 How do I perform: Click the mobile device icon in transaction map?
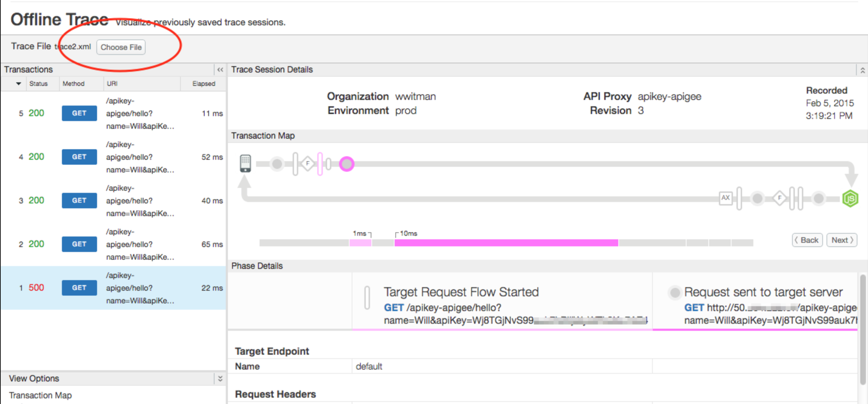245,163
